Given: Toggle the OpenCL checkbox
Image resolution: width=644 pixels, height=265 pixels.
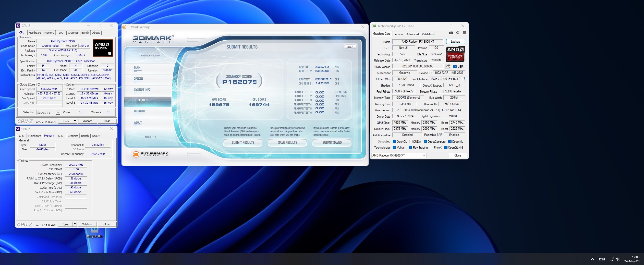Looking at the screenshot, I should pyautogui.click(x=394, y=142).
